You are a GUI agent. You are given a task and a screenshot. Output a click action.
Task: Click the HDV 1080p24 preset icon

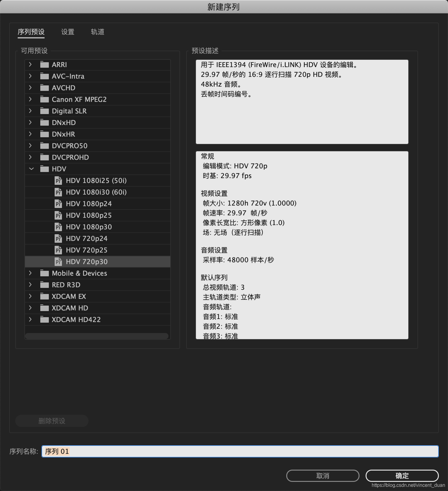coord(58,204)
